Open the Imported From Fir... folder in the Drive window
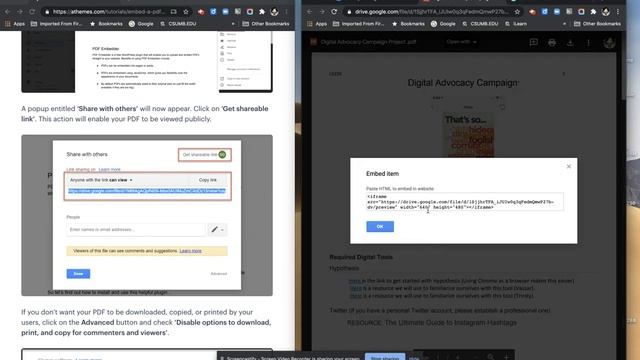Viewport: 640px width, 360px height. (359, 24)
